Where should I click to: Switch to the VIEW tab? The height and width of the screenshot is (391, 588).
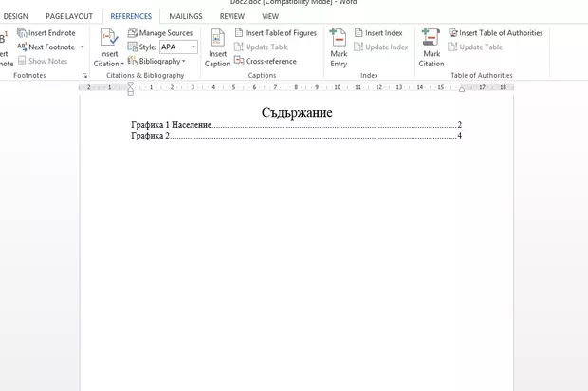[270, 16]
